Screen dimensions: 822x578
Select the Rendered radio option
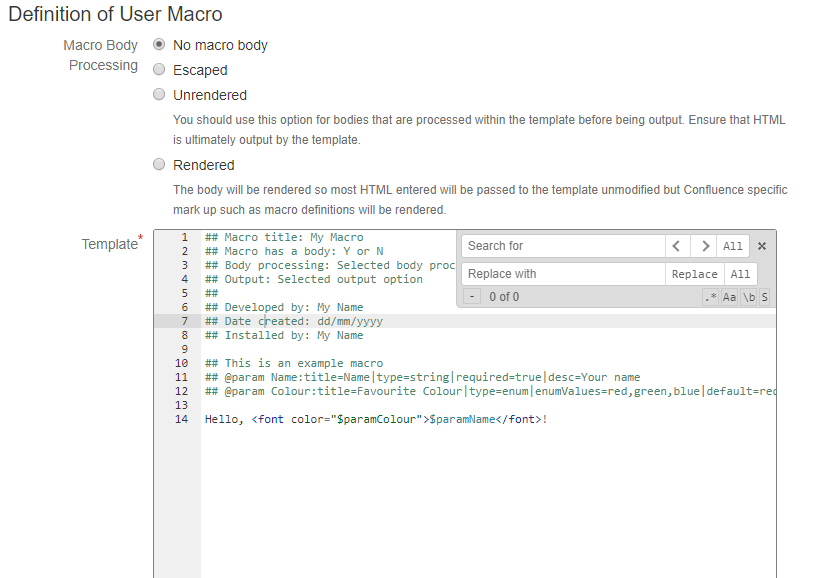159,165
